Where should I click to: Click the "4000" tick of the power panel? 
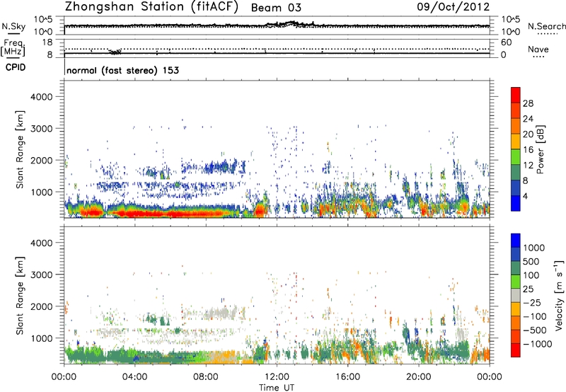pos(41,97)
